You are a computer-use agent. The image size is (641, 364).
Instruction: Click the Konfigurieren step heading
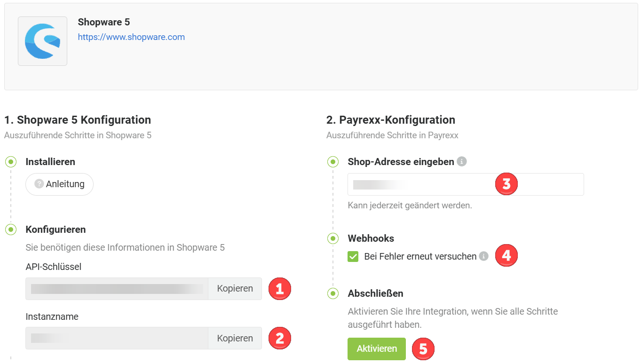[x=55, y=229]
